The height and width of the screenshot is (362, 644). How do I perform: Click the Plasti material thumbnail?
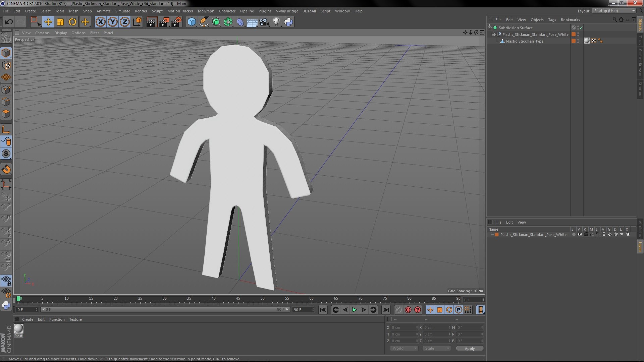click(x=19, y=329)
